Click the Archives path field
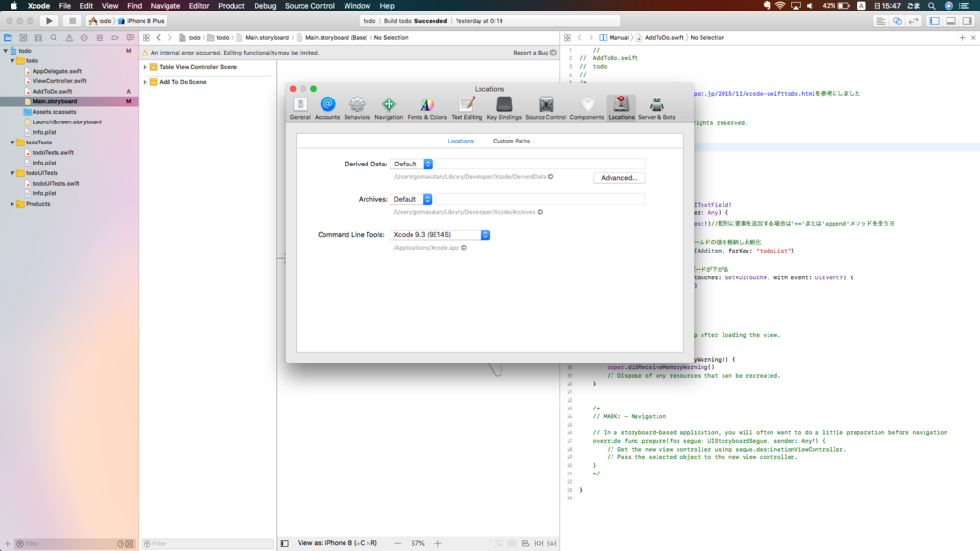 pyautogui.click(x=540, y=199)
